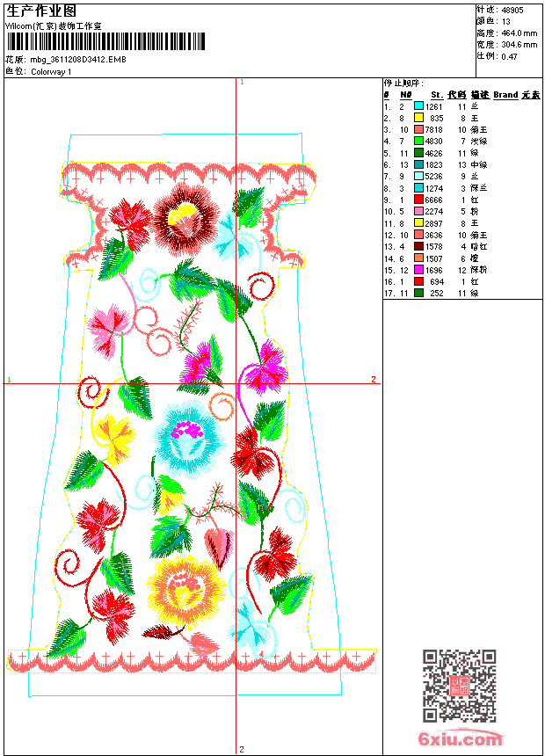
Task: Click stitch count 6666 in stop 9
Action: (x=433, y=200)
